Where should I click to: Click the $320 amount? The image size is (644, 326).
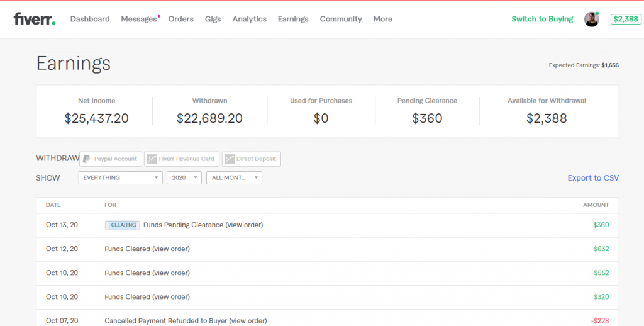(x=601, y=297)
